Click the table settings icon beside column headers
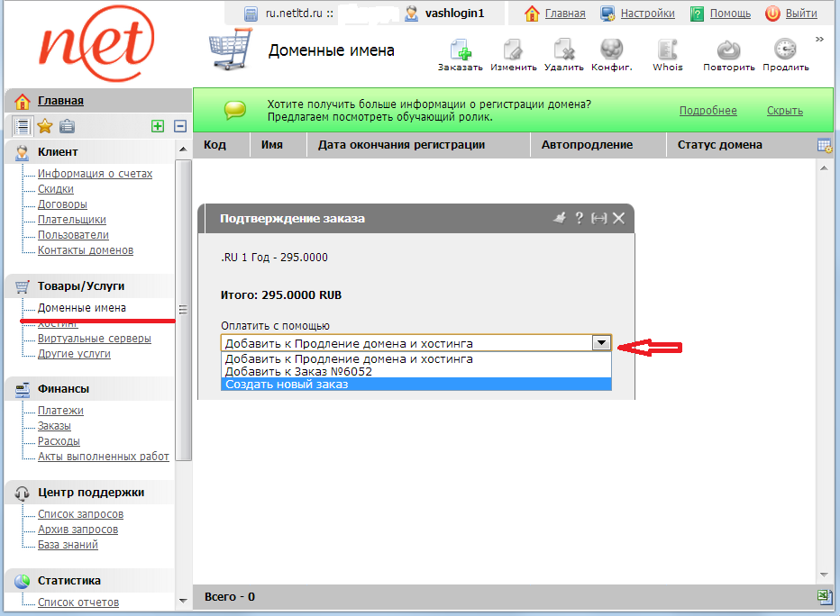This screenshot has height=616, width=840. tap(824, 145)
